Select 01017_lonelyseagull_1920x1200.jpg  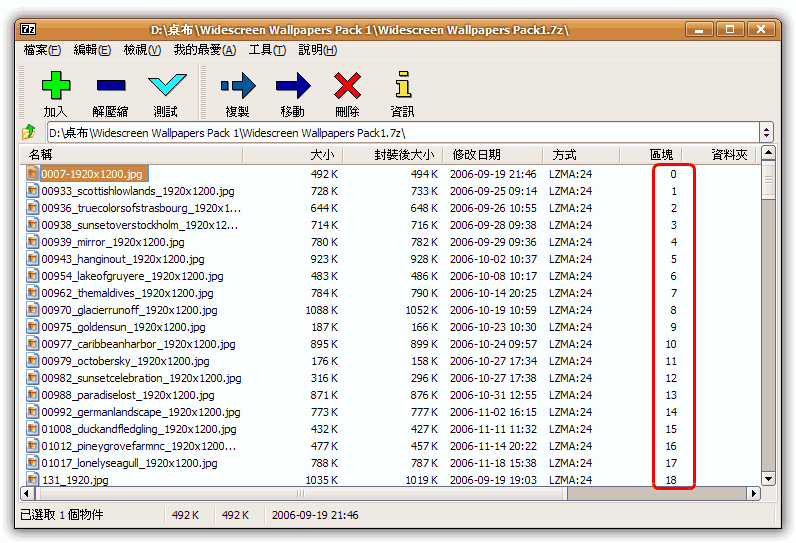(129, 463)
